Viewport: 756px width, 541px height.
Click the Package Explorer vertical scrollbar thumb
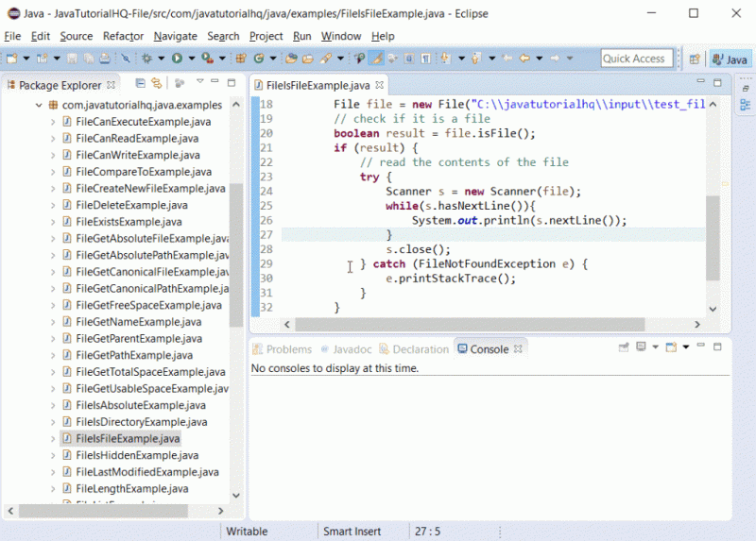tap(235, 255)
